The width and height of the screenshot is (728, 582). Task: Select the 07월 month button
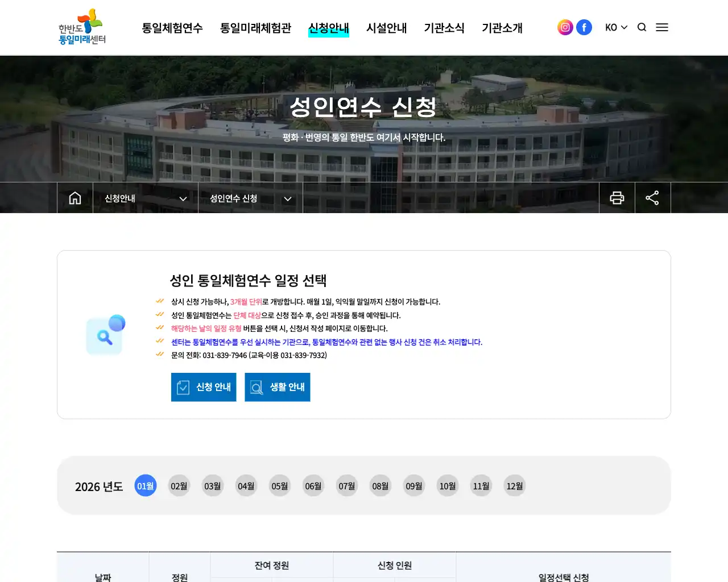coord(346,485)
